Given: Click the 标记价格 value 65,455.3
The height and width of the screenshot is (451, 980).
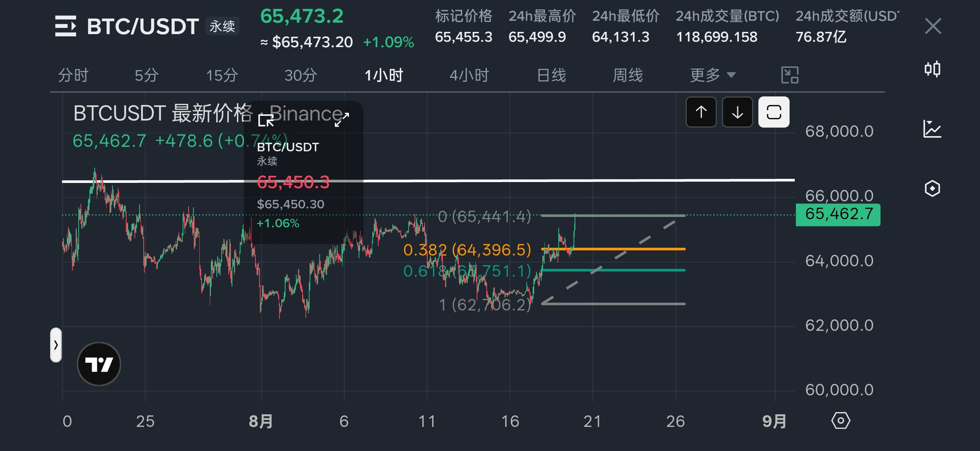Looking at the screenshot, I should point(463,37).
